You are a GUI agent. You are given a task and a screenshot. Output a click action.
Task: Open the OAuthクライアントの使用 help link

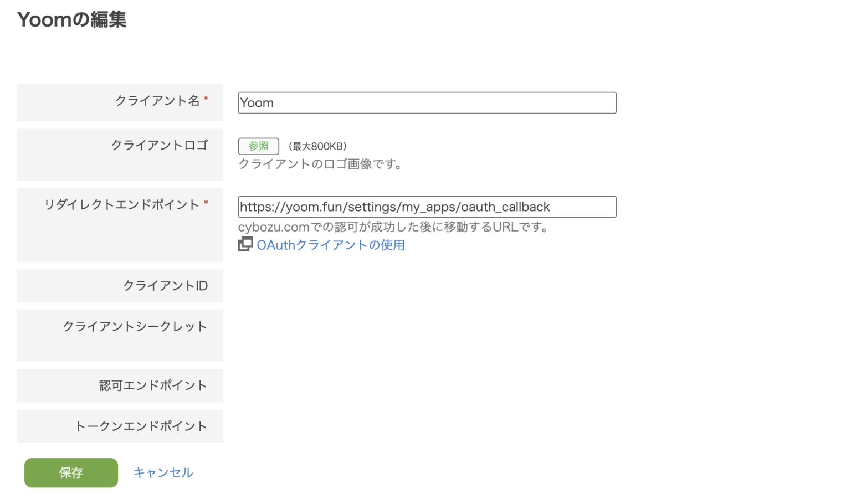(331, 245)
